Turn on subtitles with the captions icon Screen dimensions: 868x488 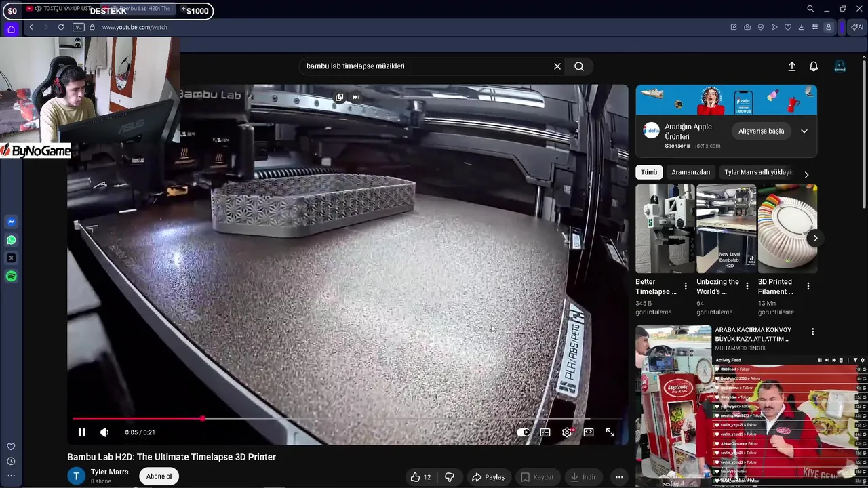[x=545, y=432]
